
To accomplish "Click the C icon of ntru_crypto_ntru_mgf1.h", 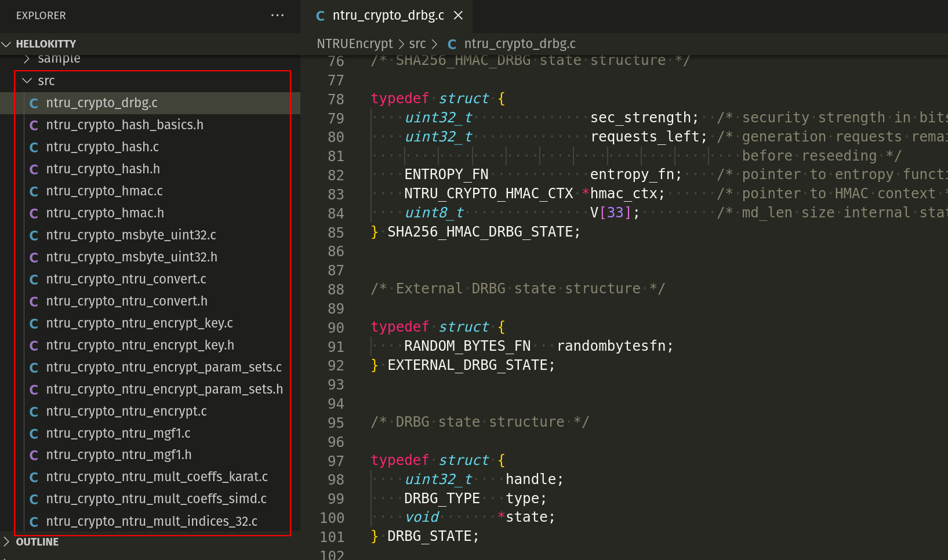I will pos(34,456).
